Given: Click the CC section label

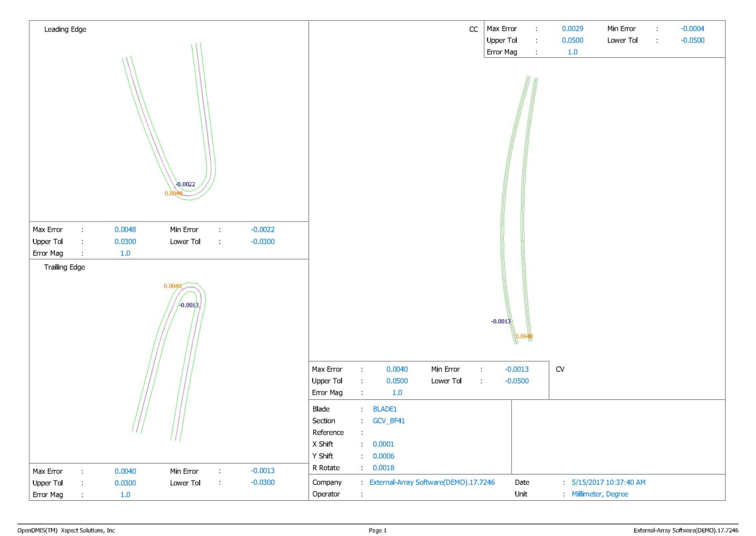Looking at the screenshot, I should point(474,29).
